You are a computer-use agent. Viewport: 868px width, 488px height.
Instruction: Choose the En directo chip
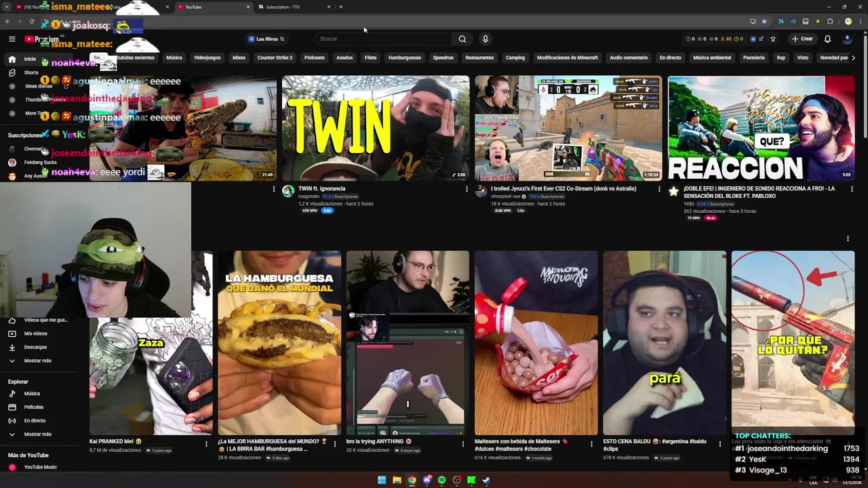(x=670, y=58)
